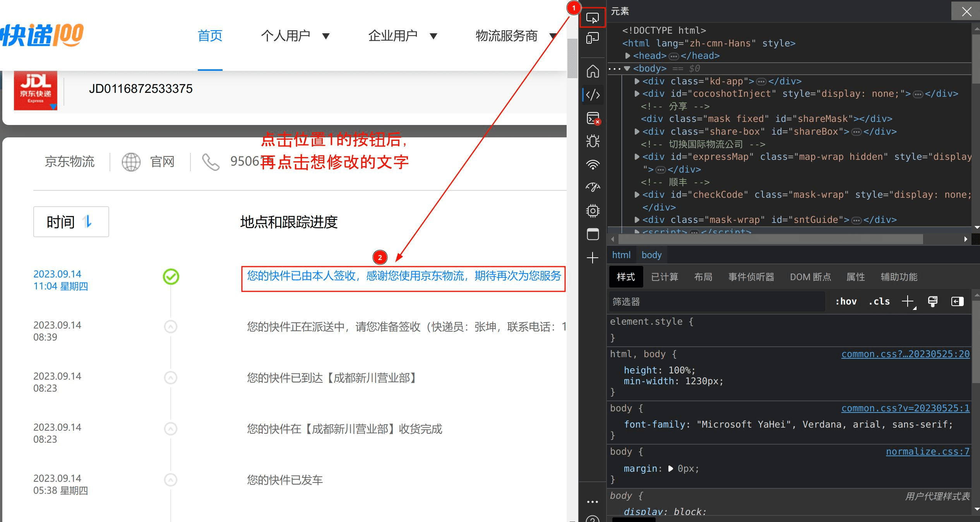Click the DOM tree horizontal scrollbar
The height and width of the screenshot is (522, 980).
point(770,239)
